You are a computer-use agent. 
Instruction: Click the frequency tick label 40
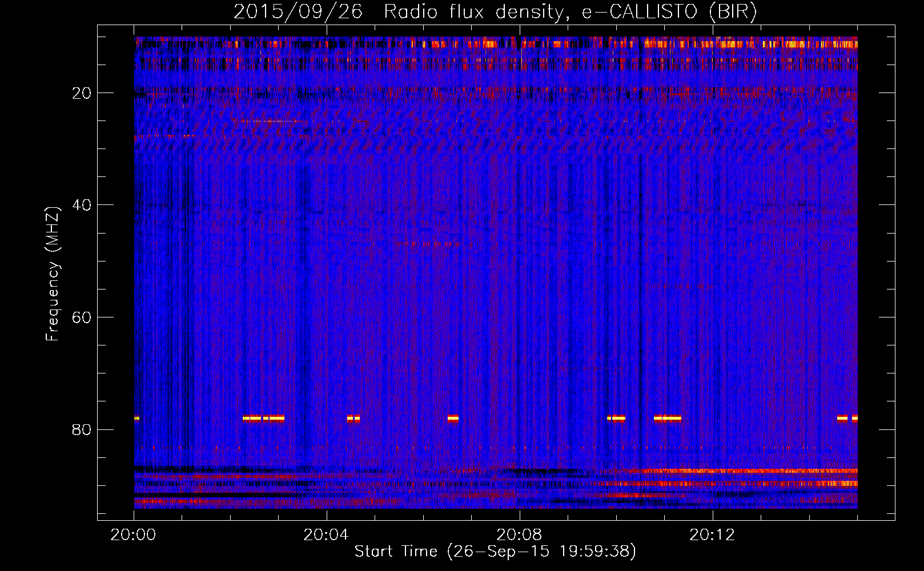(x=82, y=205)
